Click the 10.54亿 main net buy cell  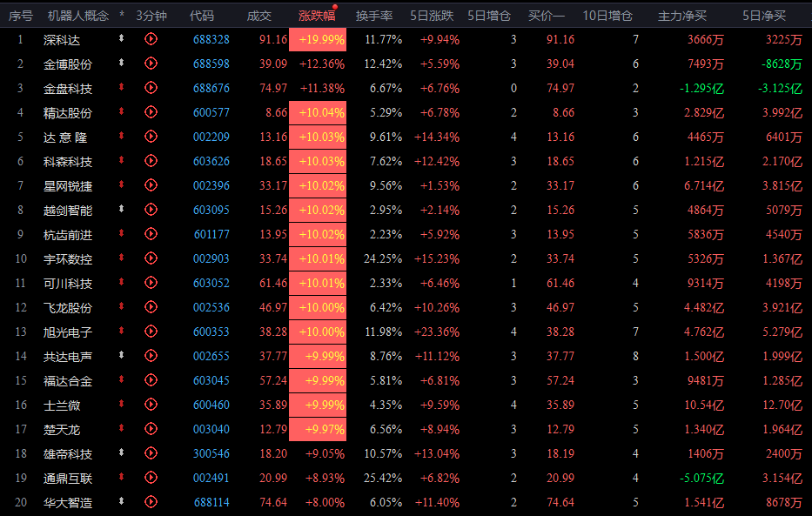pyautogui.click(x=704, y=405)
